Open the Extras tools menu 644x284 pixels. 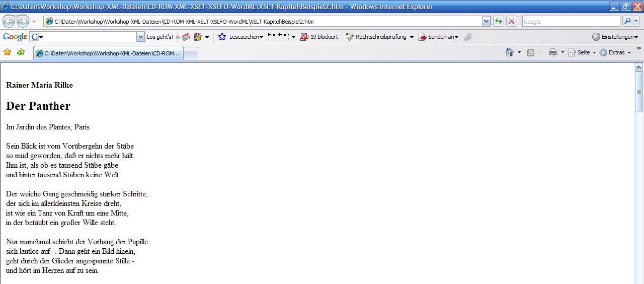(x=615, y=52)
